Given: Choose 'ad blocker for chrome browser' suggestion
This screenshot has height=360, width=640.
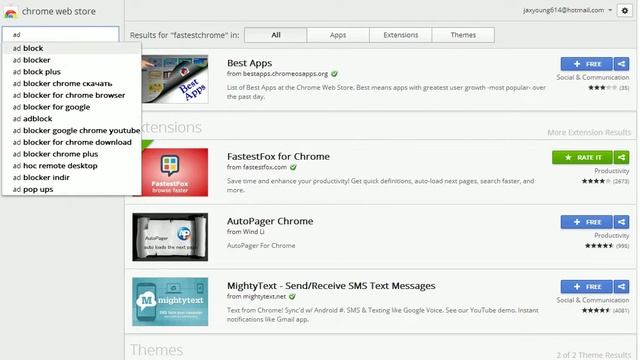Looking at the screenshot, I should (x=72, y=95).
